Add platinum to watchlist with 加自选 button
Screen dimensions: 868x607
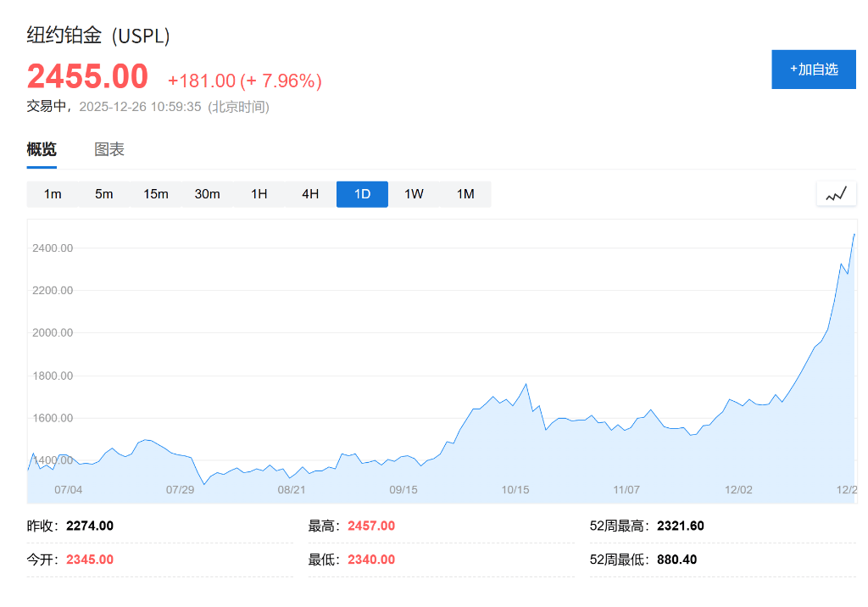click(x=813, y=70)
